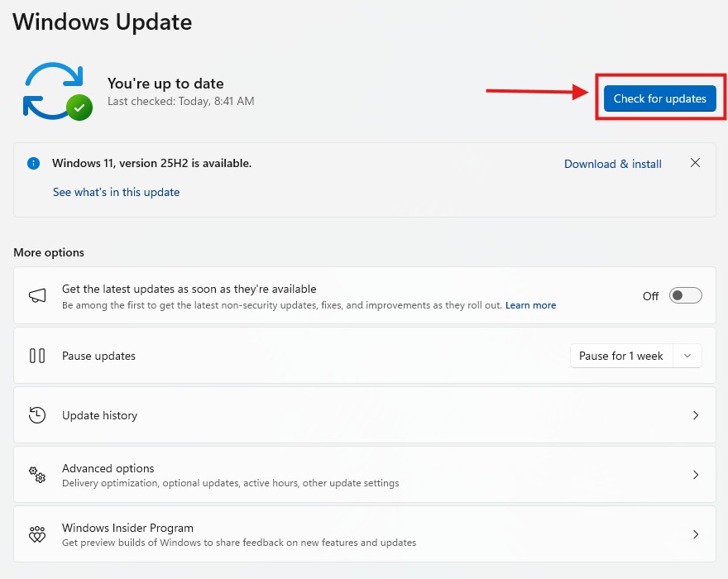Dismiss the 25H2 update notification banner
The height and width of the screenshot is (579, 728).
coord(695,163)
